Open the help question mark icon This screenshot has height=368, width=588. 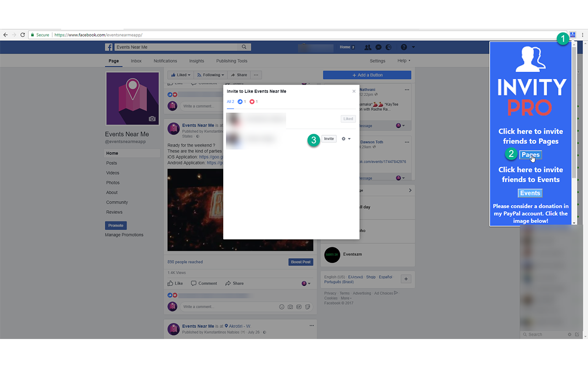click(x=404, y=47)
